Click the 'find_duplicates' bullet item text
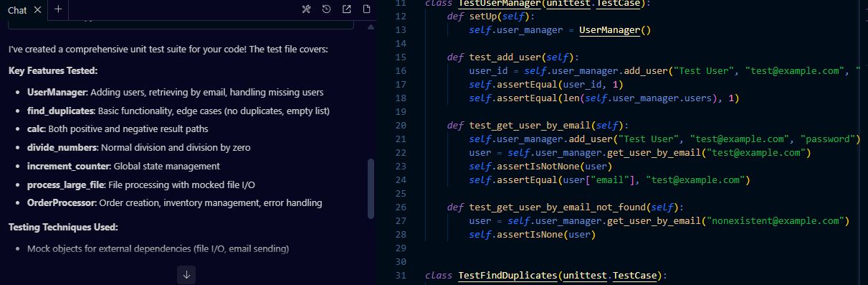Viewport: 868px width, 285px height. pyautogui.click(x=178, y=111)
